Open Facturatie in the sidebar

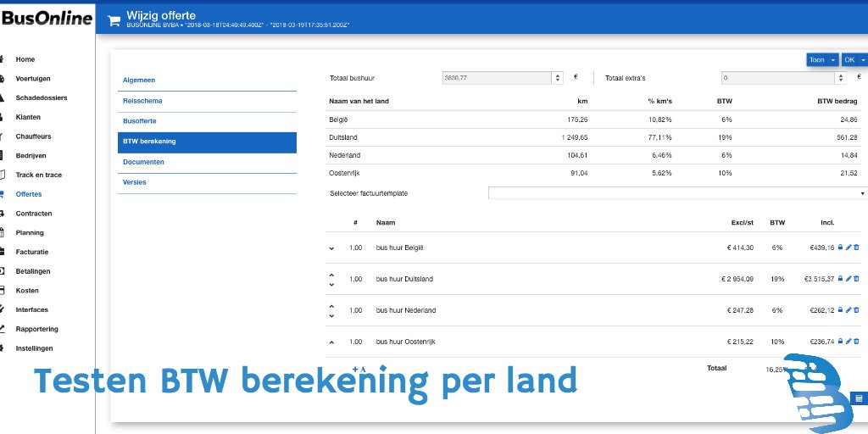click(32, 252)
